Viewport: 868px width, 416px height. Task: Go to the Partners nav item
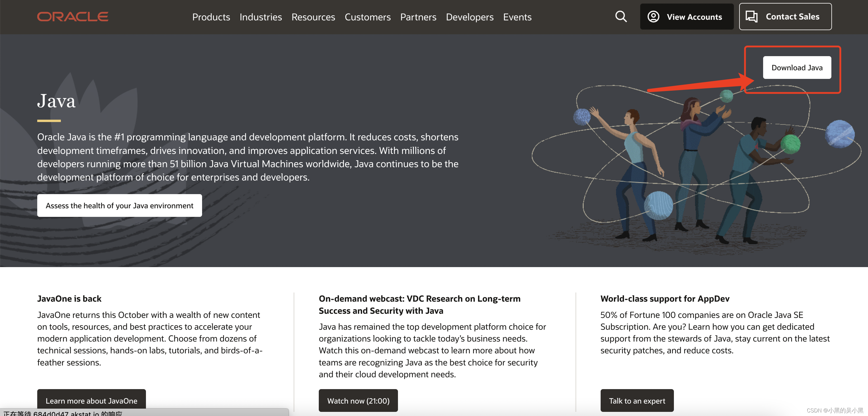coord(418,17)
